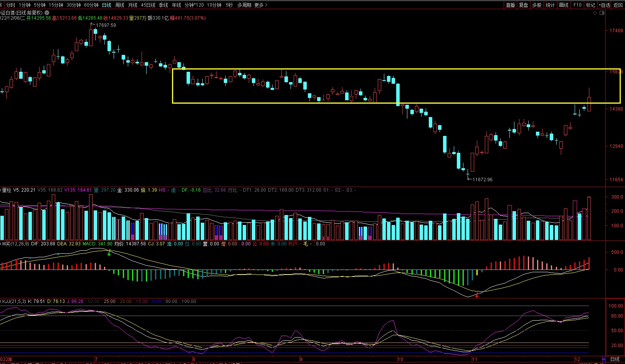Select the 60分钟 period tab
This screenshot has width=625, height=364.
91,5
